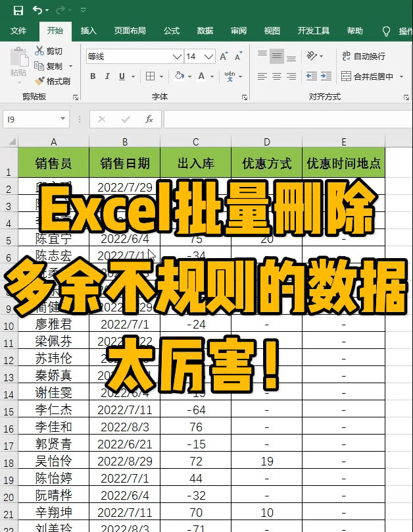Center text horizontally
This screenshot has width=413, height=532.
click(277, 76)
